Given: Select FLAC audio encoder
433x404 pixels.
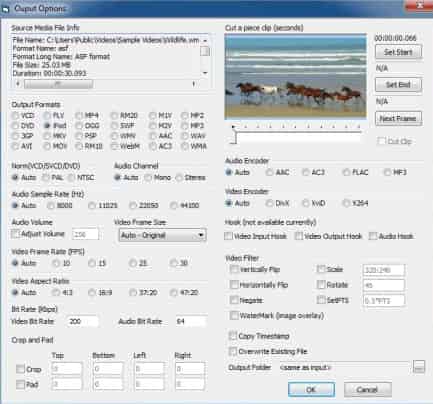Looking at the screenshot, I should tap(346, 172).
